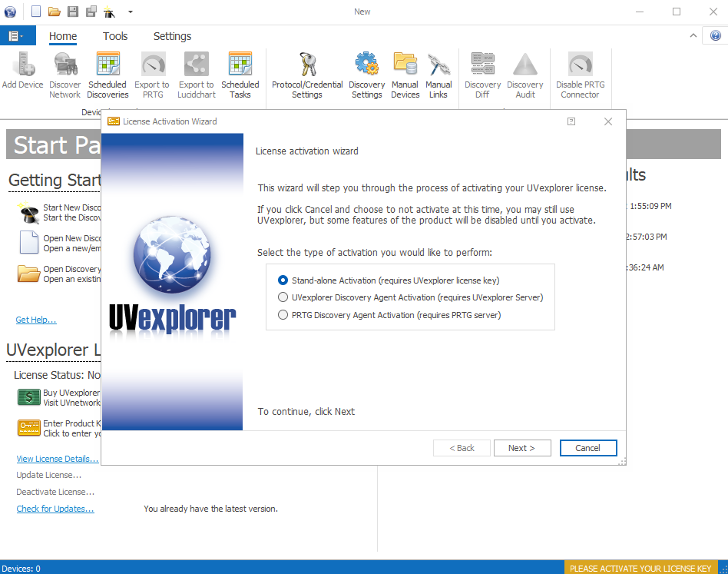The height and width of the screenshot is (574, 728).
Task: Click the Check for Updates link
Action: 55,509
